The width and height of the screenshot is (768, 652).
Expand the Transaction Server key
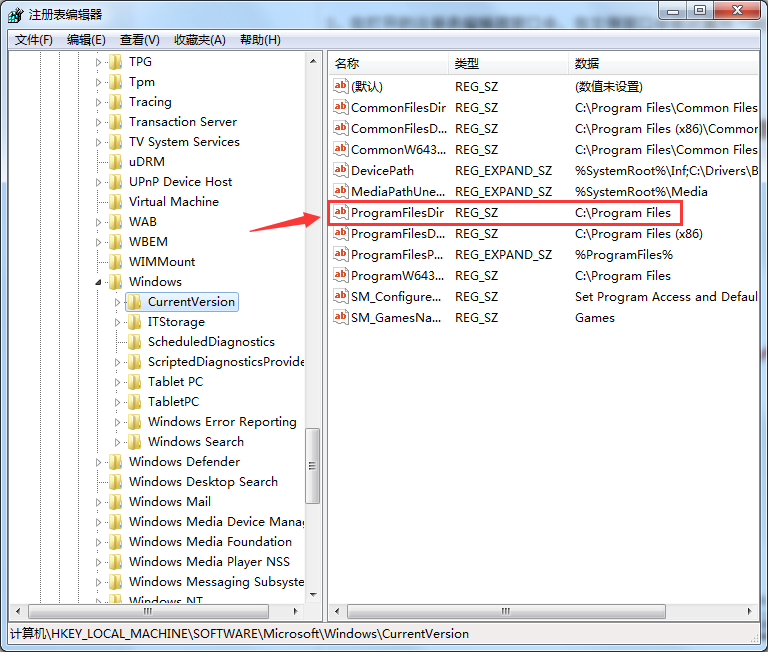tap(98, 122)
